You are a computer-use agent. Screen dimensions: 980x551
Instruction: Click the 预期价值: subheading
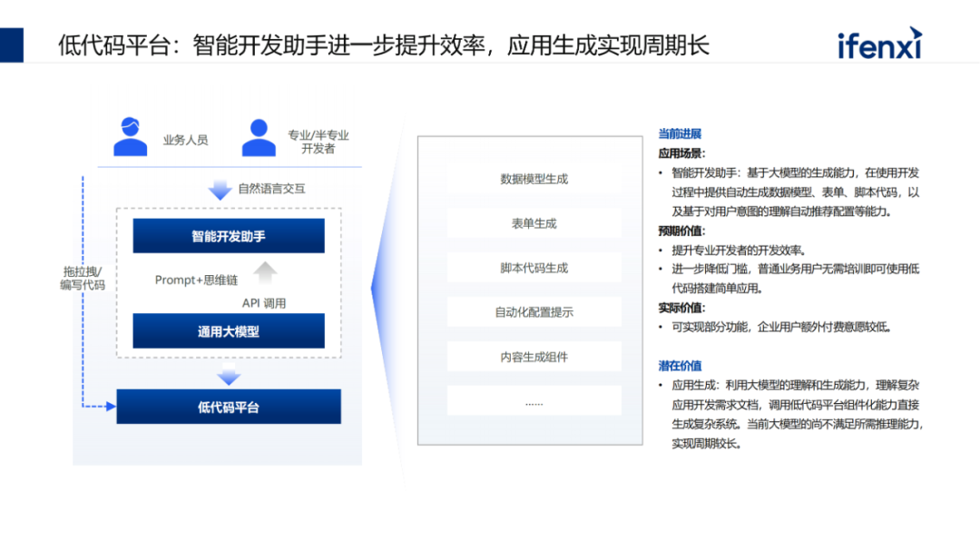(681, 231)
